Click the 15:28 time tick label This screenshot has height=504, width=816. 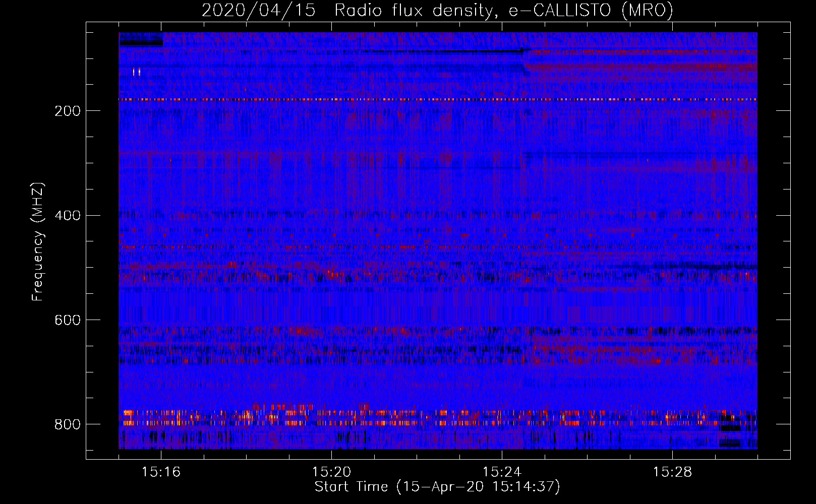672,472
